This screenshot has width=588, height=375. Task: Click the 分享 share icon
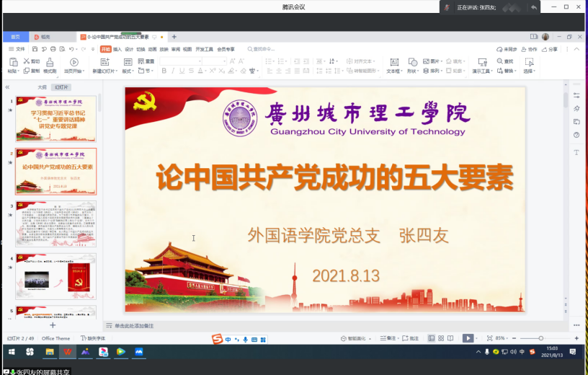[x=549, y=49]
